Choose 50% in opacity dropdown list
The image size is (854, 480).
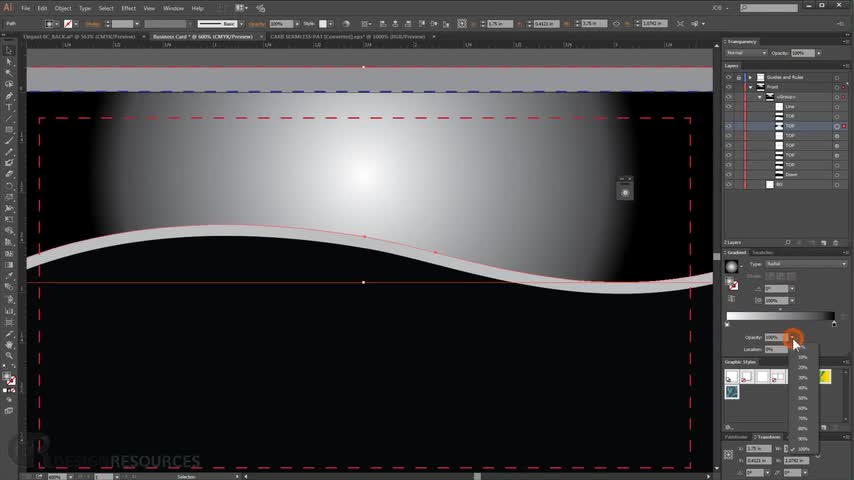(803, 398)
